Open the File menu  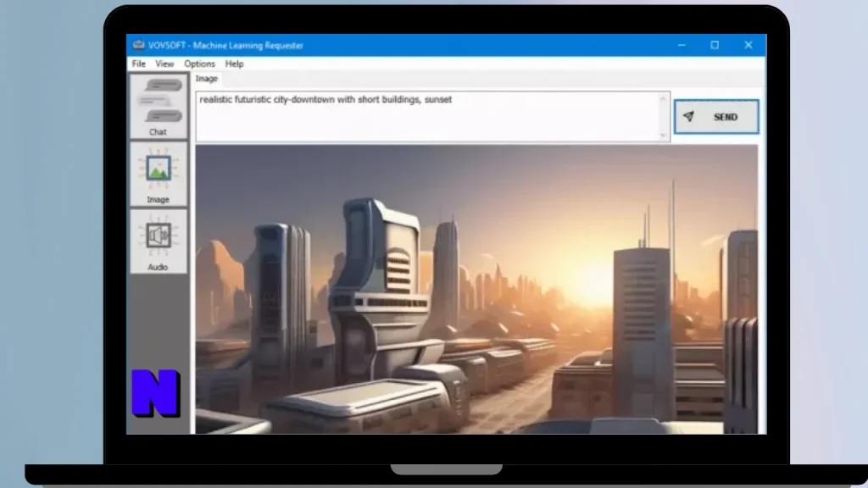[x=138, y=64]
